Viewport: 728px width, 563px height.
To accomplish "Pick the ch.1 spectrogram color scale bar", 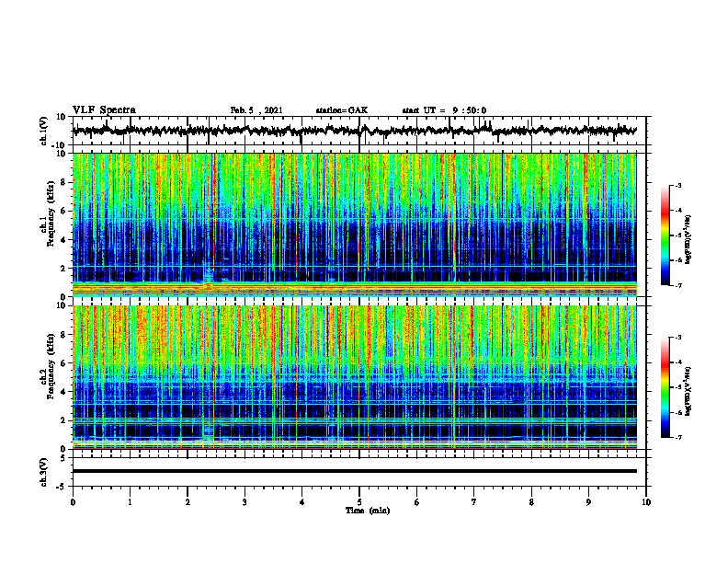I will (x=665, y=236).
